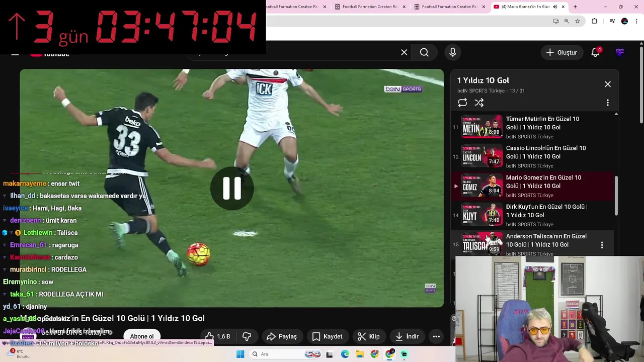The image size is (644, 362).
Task: Open the YouTube account avatar menu
Action: coord(620,52)
